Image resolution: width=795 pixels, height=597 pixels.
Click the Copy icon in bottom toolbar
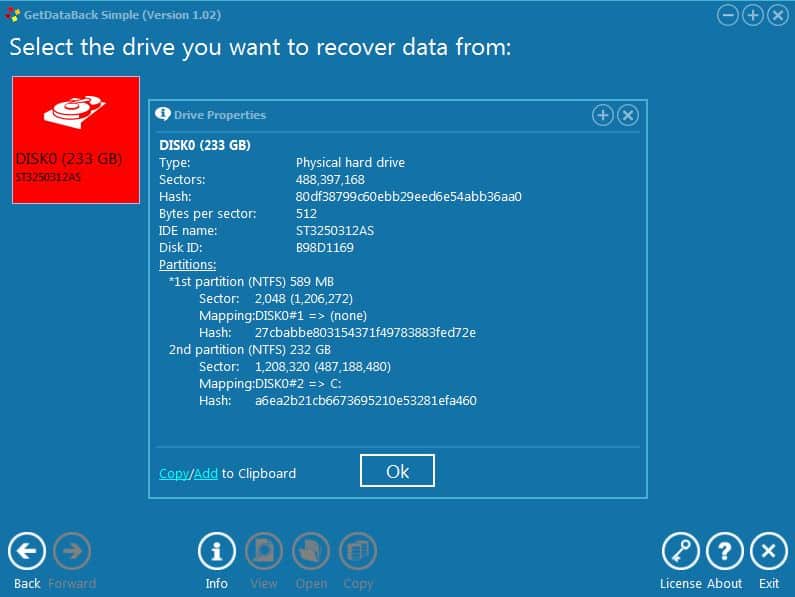pyautogui.click(x=357, y=551)
